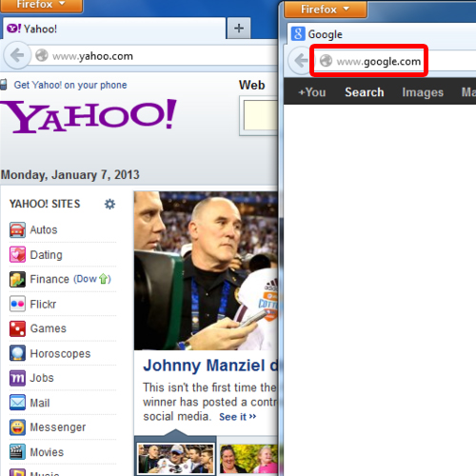The width and height of the screenshot is (476, 476).
Task: Click the (Dow) text next to Finance
Action: [x=92, y=279]
